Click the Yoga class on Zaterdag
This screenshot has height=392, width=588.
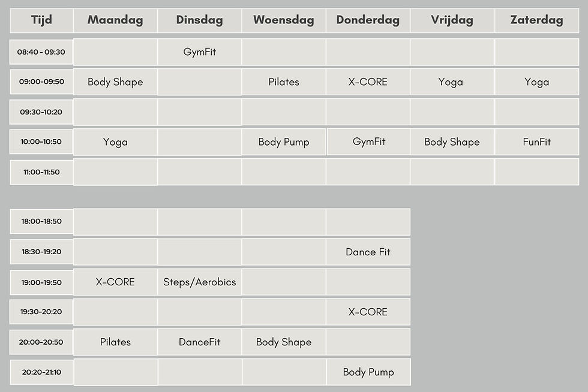536,82
